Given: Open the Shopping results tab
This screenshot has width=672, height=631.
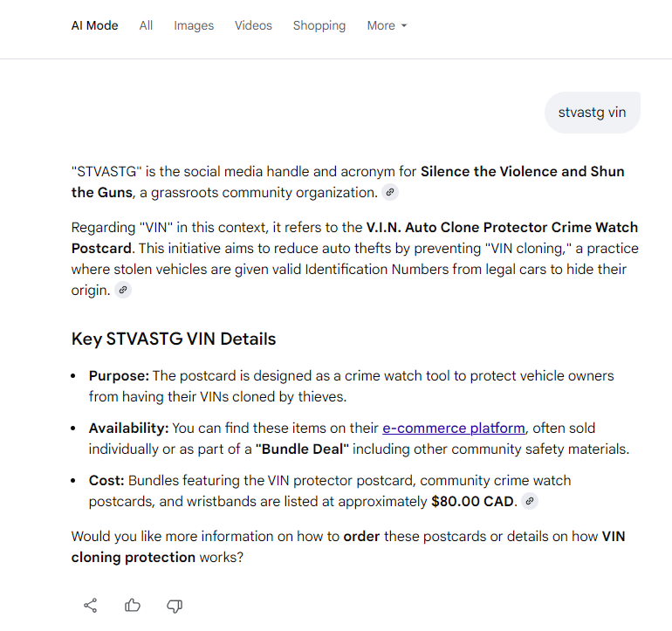Looking at the screenshot, I should click(x=319, y=25).
